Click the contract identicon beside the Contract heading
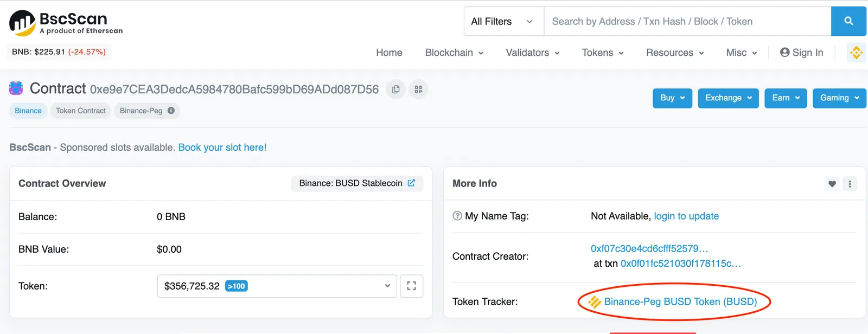 tap(16, 88)
